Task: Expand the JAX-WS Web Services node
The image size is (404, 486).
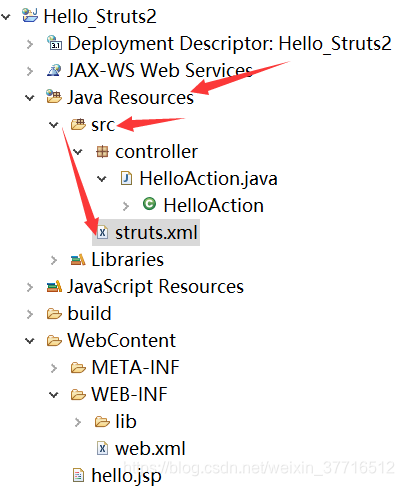Action: coord(30,71)
